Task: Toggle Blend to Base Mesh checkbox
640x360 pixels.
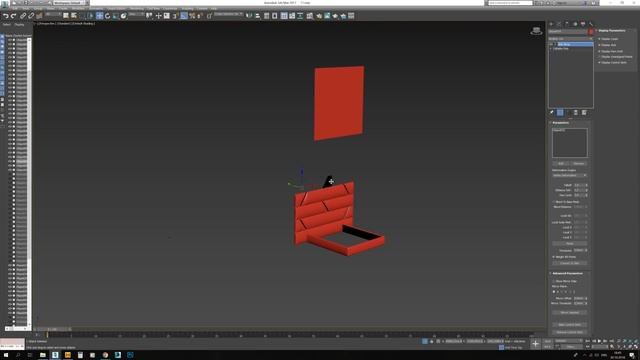Action: pos(554,202)
